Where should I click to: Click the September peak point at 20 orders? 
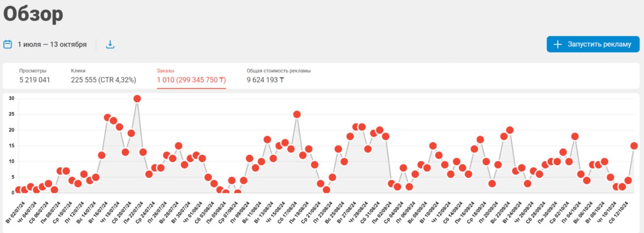pyautogui.click(x=510, y=130)
